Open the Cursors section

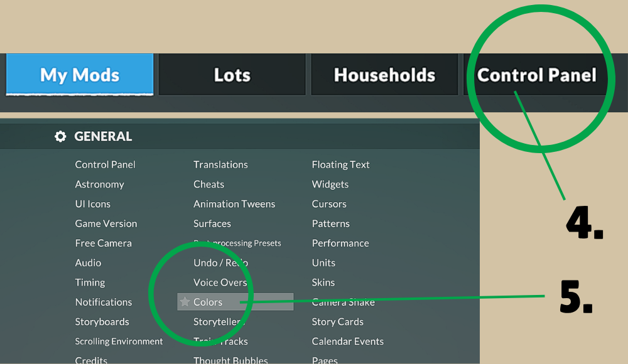[329, 204]
